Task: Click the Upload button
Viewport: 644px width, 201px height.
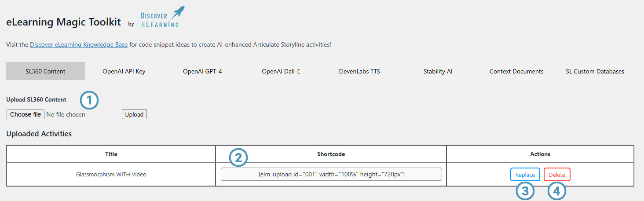Action: tap(134, 114)
